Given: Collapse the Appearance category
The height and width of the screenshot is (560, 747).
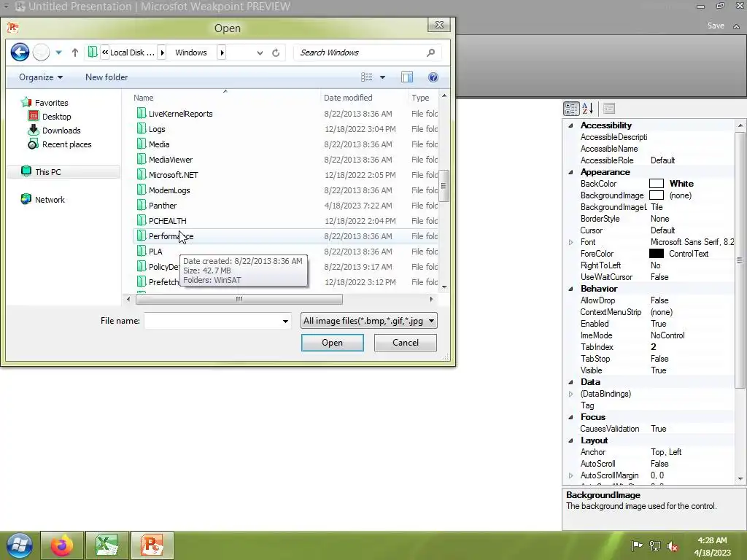Looking at the screenshot, I should [570, 172].
